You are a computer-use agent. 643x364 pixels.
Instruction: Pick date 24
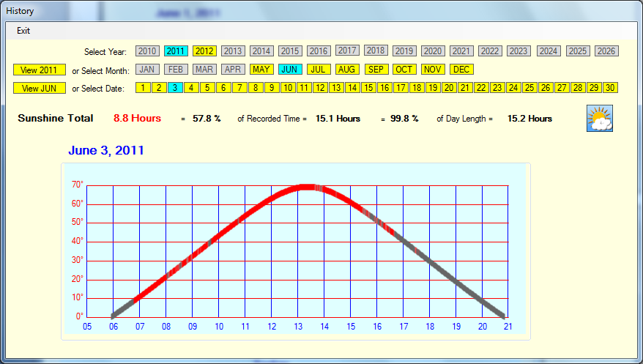(514, 88)
